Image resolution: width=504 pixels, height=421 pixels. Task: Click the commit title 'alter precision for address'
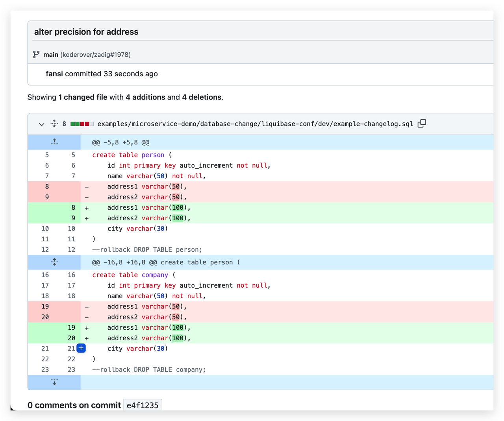86,32
